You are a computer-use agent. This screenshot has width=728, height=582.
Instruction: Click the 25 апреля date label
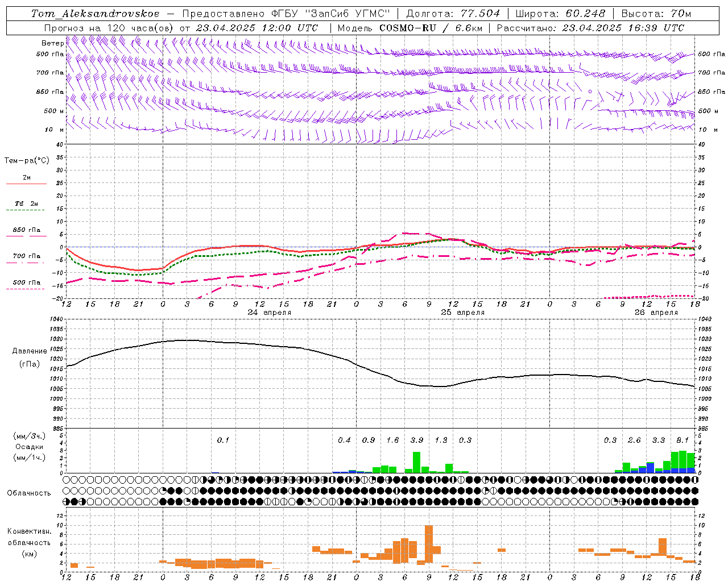pyautogui.click(x=463, y=313)
